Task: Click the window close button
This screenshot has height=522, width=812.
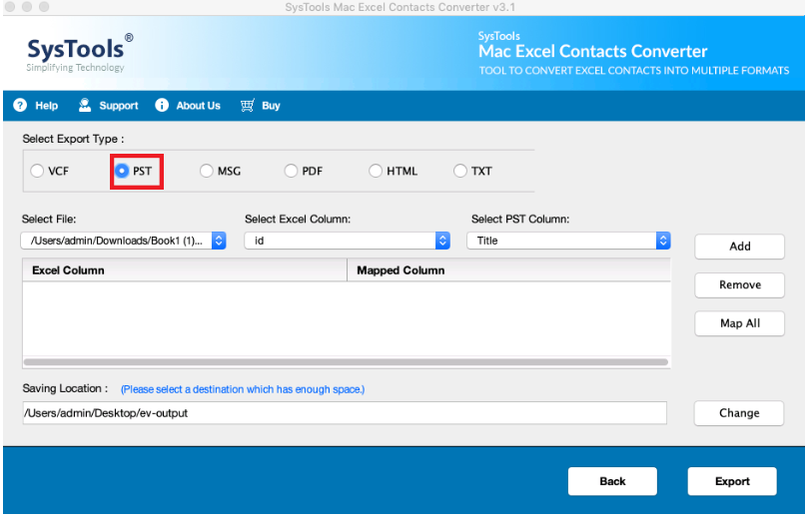Action: coord(9,7)
